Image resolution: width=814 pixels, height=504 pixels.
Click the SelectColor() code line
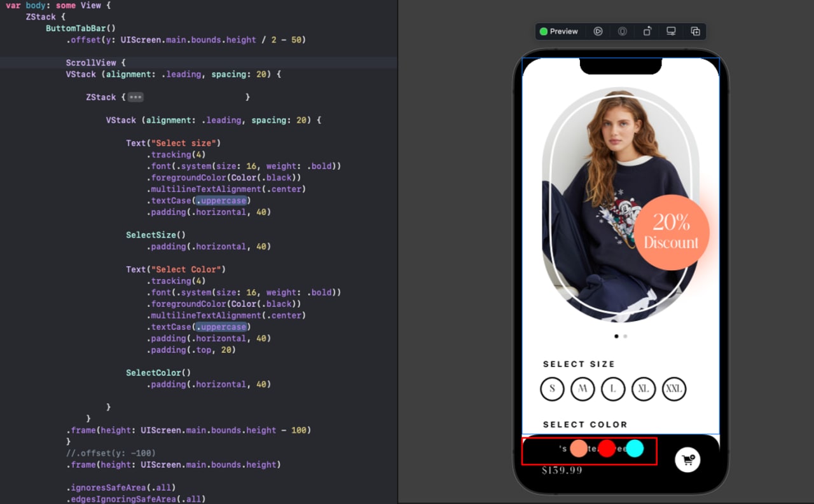158,373
